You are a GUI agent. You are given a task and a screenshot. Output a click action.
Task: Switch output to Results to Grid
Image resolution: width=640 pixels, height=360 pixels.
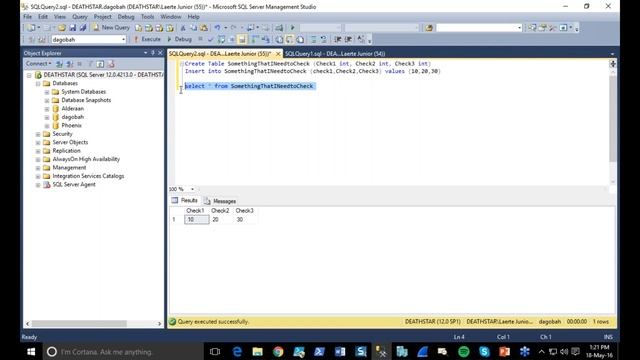click(x=289, y=40)
